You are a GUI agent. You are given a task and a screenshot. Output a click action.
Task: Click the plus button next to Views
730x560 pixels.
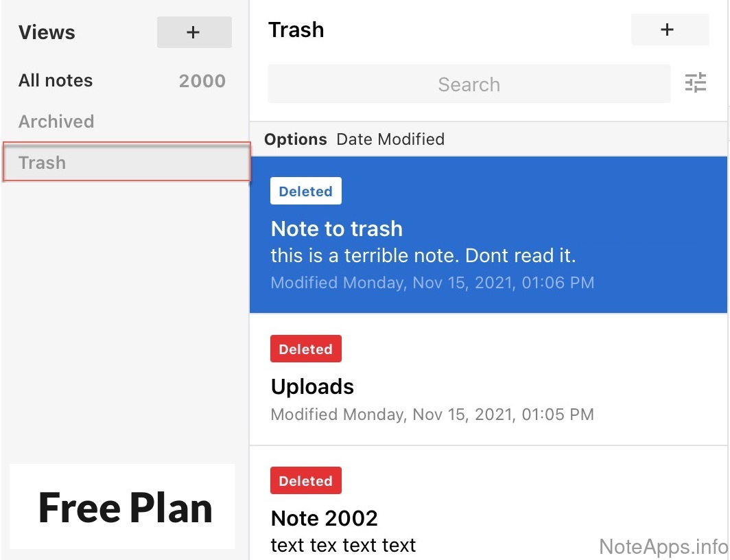tap(194, 32)
